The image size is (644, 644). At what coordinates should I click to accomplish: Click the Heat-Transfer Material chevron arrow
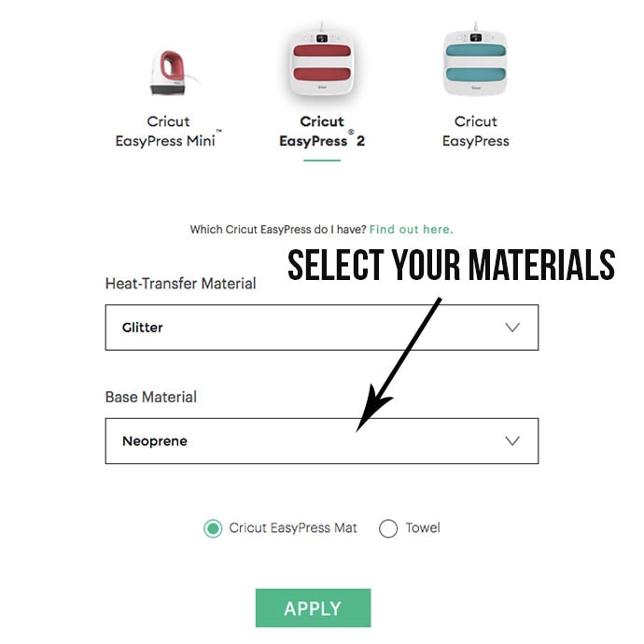click(x=512, y=328)
